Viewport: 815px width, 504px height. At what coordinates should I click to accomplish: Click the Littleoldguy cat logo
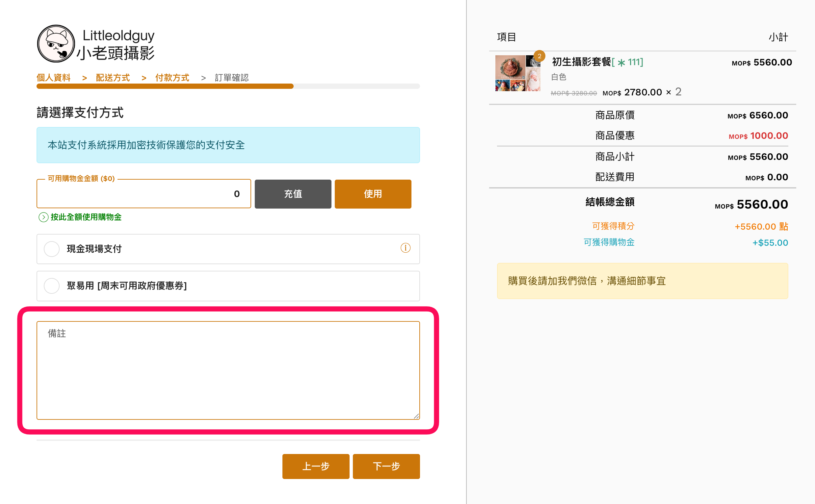coord(56,44)
